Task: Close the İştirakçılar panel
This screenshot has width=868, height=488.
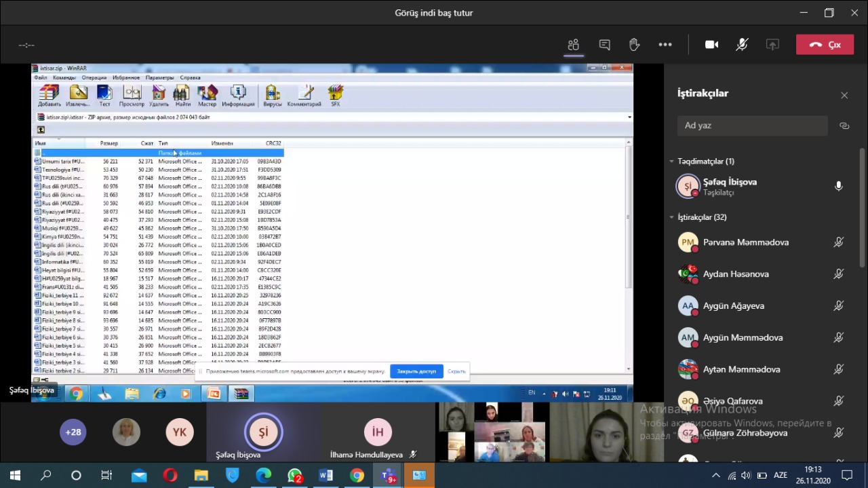Action: pos(844,96)
